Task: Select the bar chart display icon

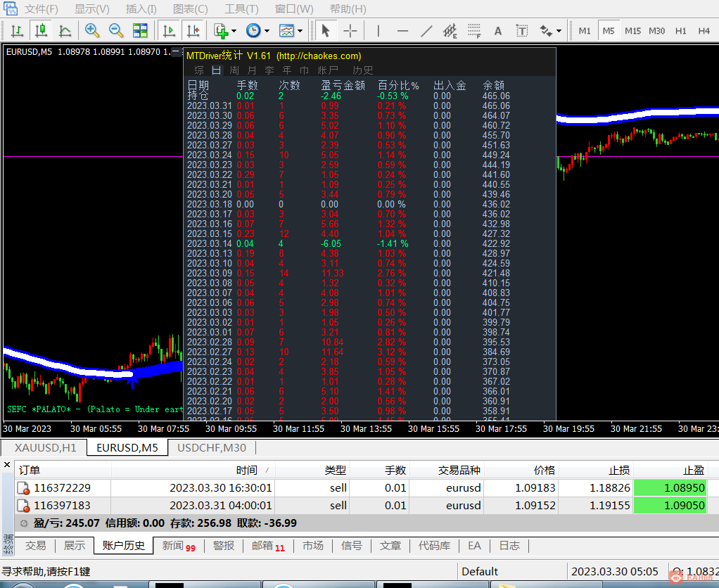Action: (x=18, y=30)
